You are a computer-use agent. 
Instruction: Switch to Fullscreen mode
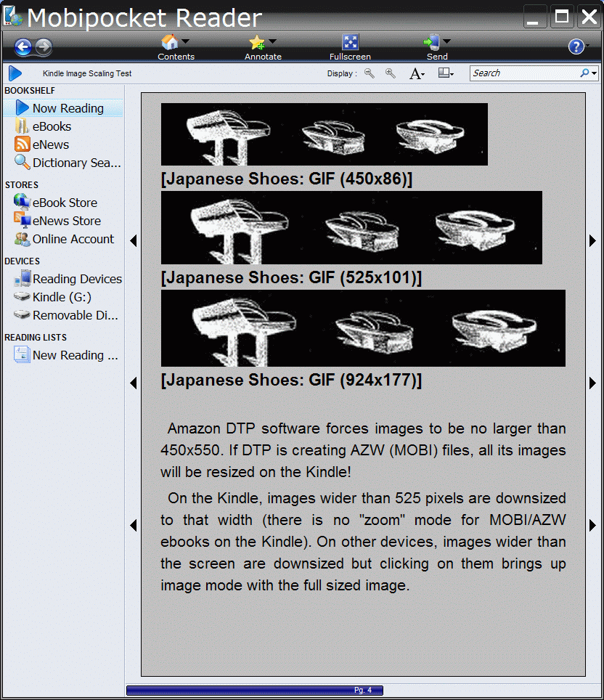tap(350, 47)
